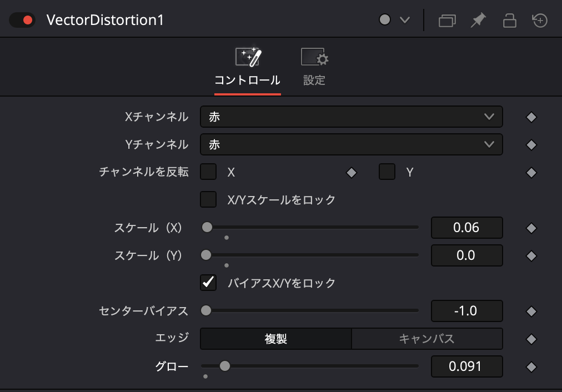Click the コントロール wand icon
The image size is (562, 392).
coord(248,57)
